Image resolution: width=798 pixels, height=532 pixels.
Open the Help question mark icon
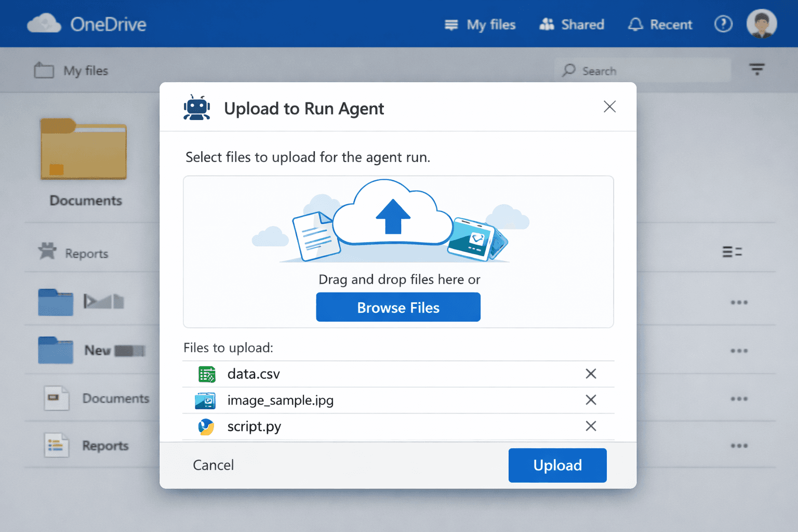pyautogui.click(x=723, y=24)
